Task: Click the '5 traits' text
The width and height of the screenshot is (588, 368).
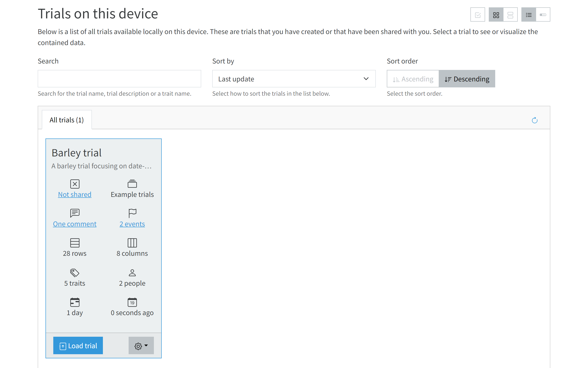Action: tap(75, 283)
